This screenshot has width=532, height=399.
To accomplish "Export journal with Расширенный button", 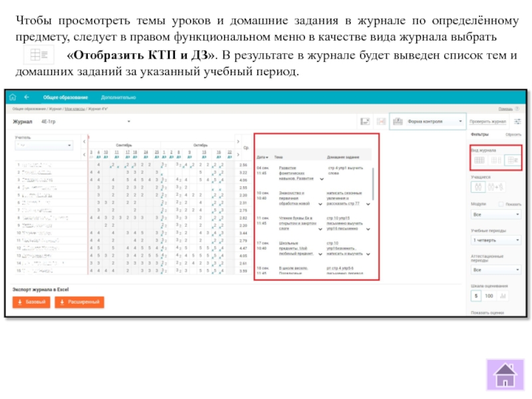I will point(79,302).
